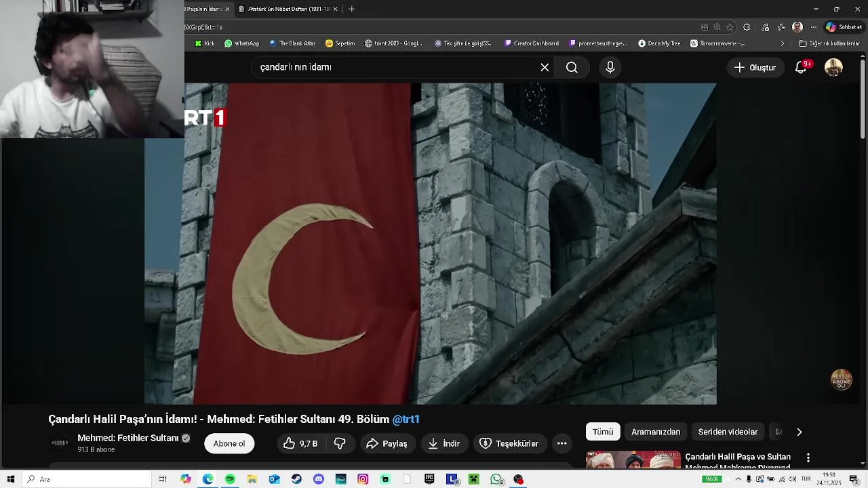
Task: Open The Blank Atlas bookmark
Action: tap(292, 43)
